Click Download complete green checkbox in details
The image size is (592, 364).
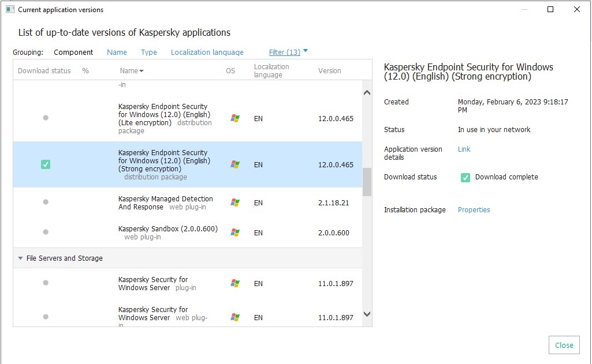click(465, 177)
